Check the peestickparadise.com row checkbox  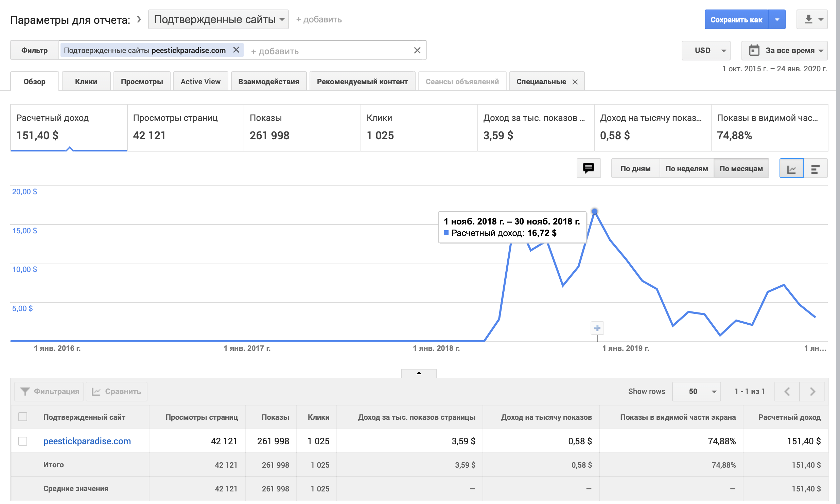coord(23,441)
